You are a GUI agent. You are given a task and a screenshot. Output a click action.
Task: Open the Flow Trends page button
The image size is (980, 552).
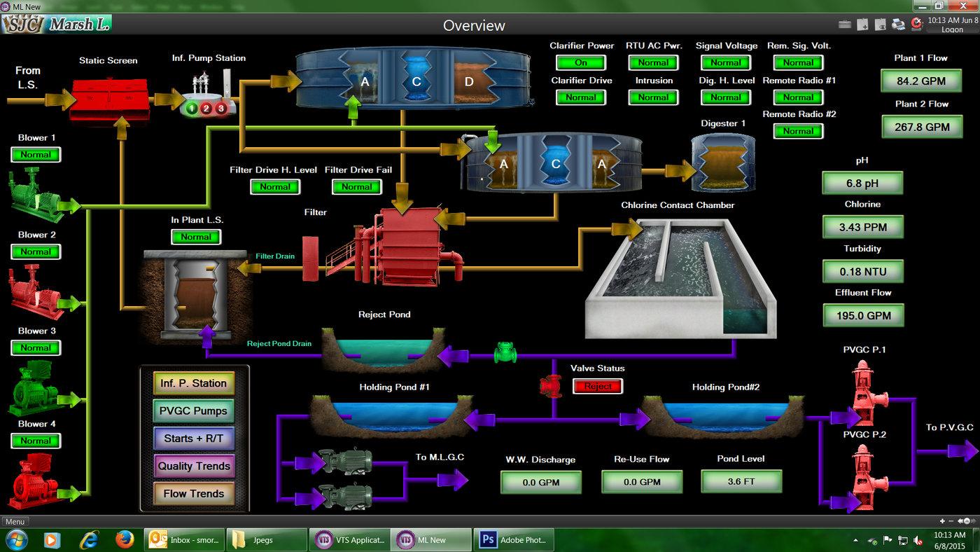194,494
